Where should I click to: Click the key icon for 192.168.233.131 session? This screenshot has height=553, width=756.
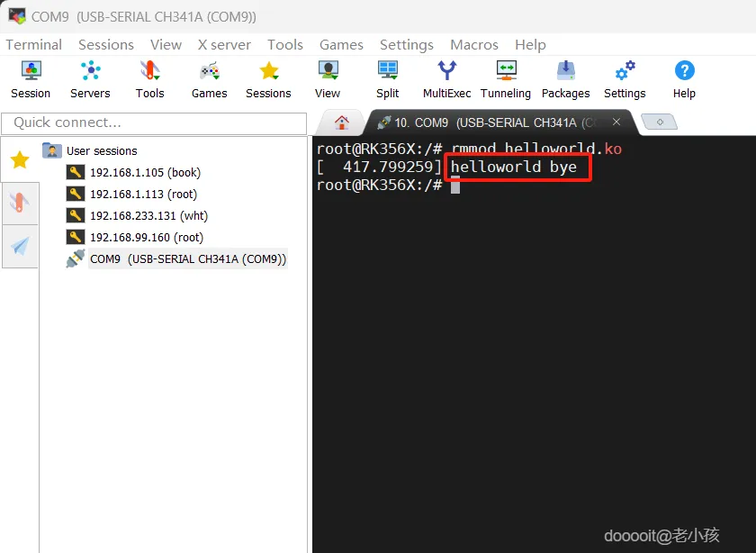[x=76, y=215]
